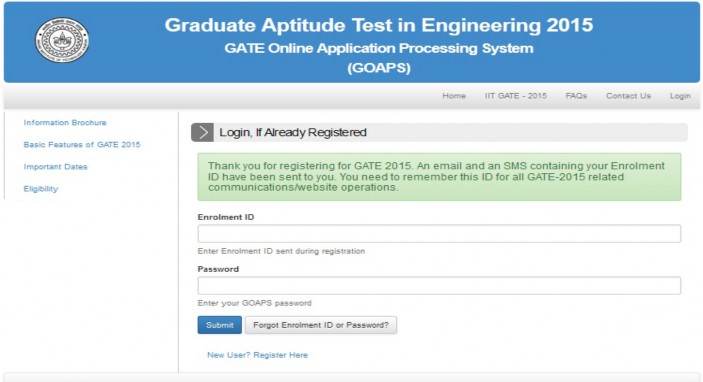This screenshot has height=382, width=703.
Task: Open the IIT GATE - 2015 menu item
Action: coord(516,96)
